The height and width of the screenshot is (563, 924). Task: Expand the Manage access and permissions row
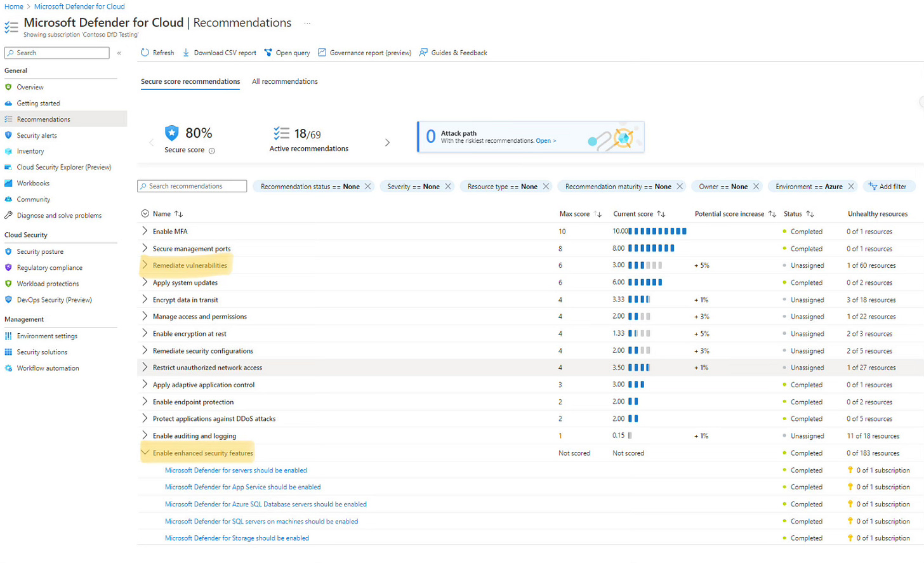[x=145, y=316]
